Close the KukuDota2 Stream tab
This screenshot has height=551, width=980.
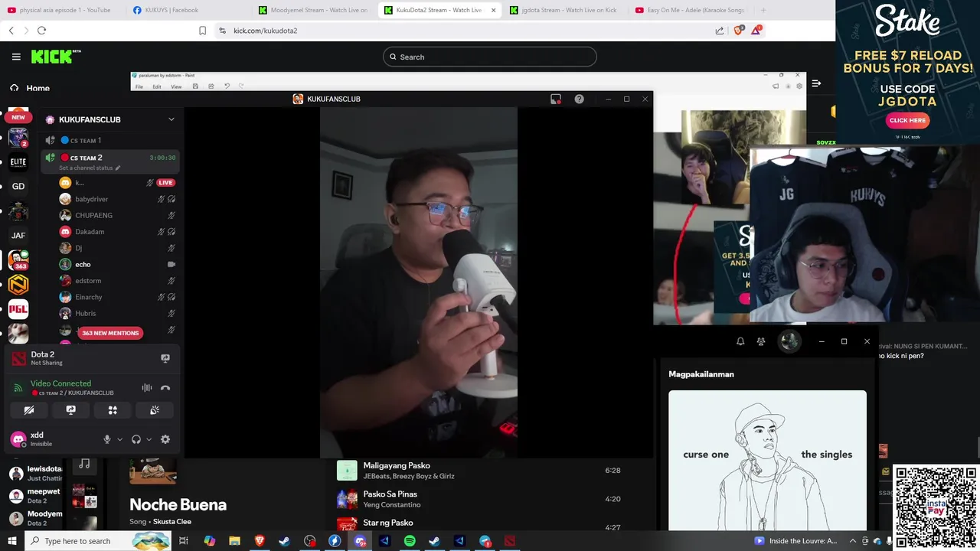click(493, 10)
